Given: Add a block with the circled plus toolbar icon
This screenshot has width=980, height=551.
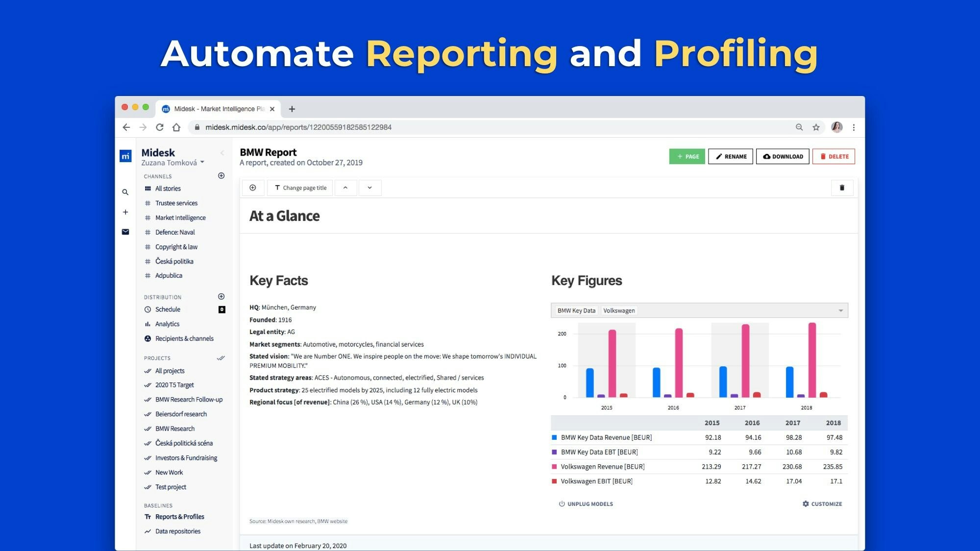Looking at the screenshot, I should tap(253, 188).
